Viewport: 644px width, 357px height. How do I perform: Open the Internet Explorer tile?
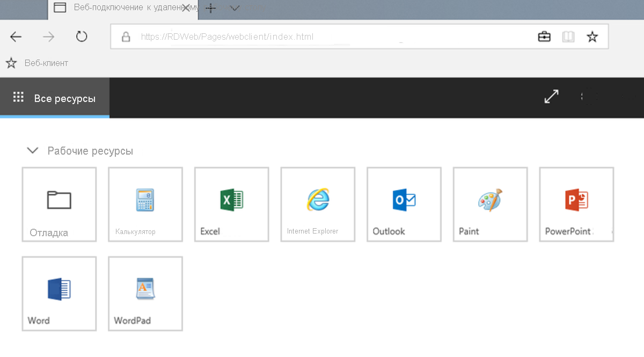tap(318, 205)
